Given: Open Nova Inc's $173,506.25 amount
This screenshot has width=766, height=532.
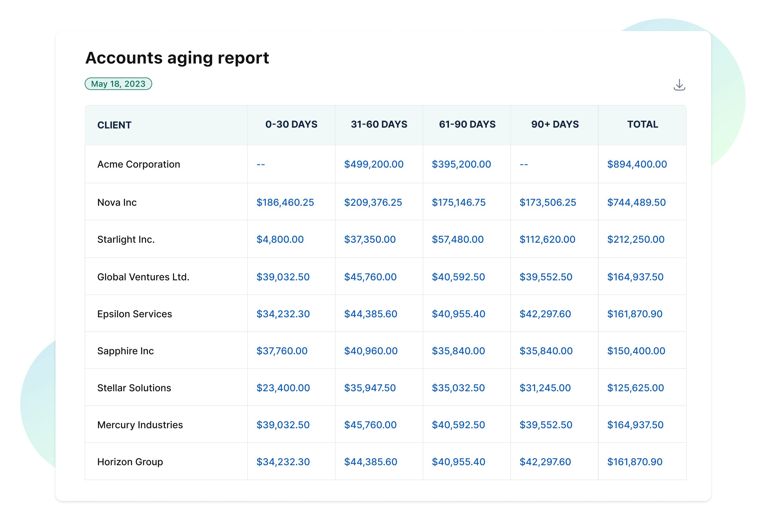Looking at the screenshot, I should (x=547, y=202).
